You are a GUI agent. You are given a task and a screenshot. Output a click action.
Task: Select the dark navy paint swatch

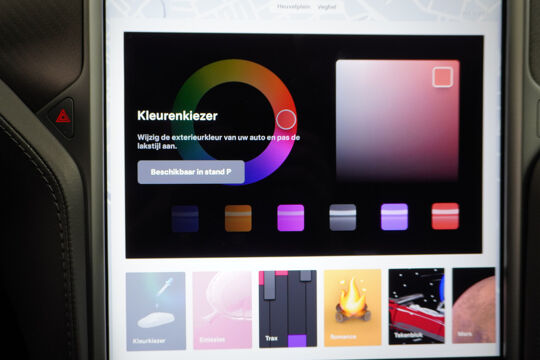pyautogui.click(x=185, y=218)
